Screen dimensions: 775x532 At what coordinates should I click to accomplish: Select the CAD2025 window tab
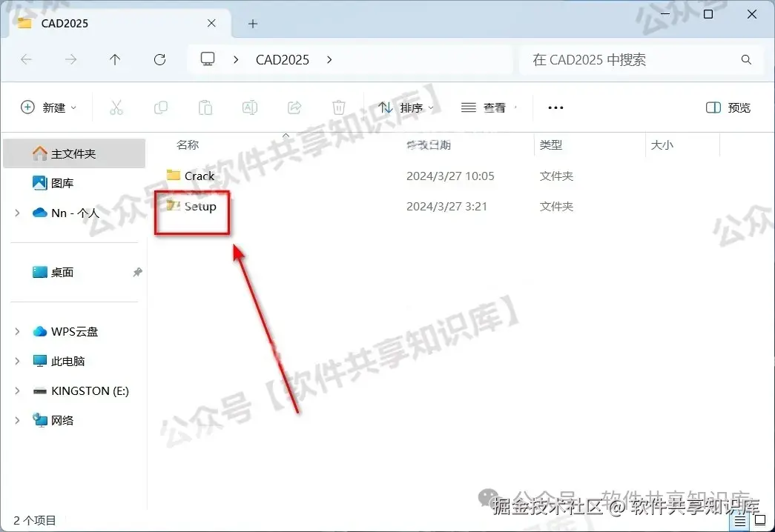pos(65,23)
